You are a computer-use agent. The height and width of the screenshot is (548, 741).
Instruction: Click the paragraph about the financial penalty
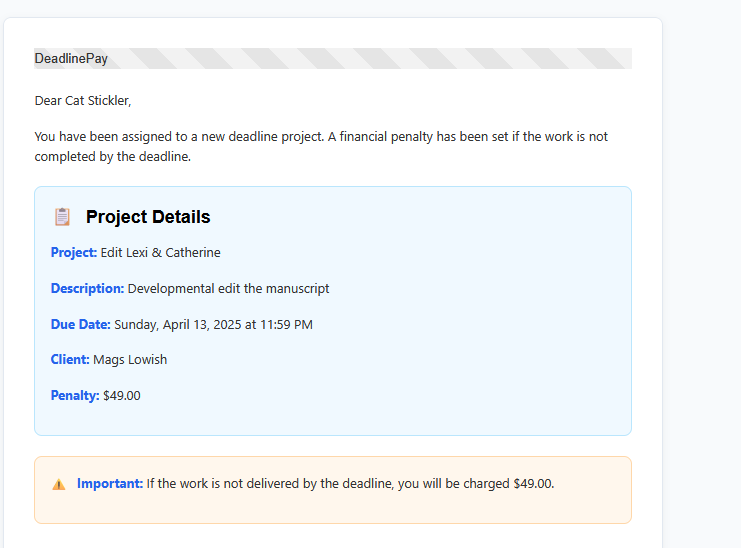321,146
